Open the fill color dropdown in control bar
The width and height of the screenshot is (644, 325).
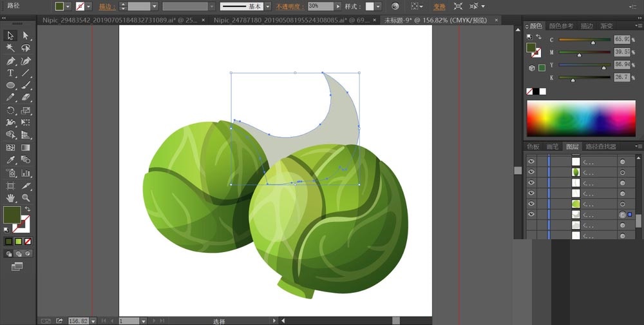69,6
